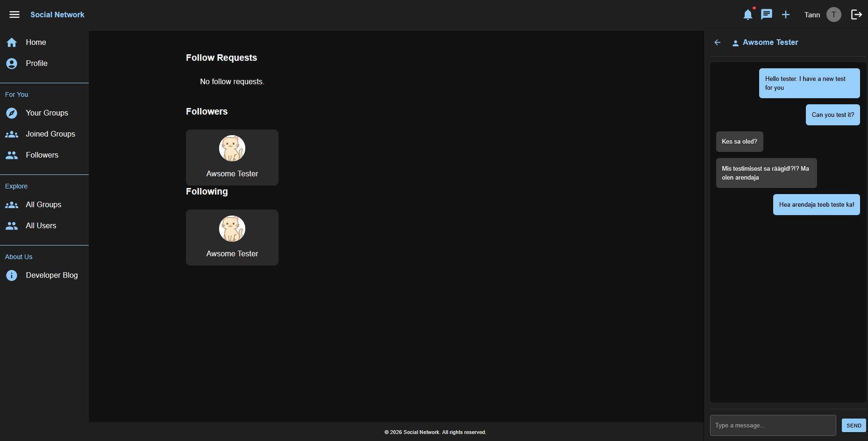Viewport: 868px width, 441px height.
Task: Open Joined Groups in the sidebar
Action: 50,134
